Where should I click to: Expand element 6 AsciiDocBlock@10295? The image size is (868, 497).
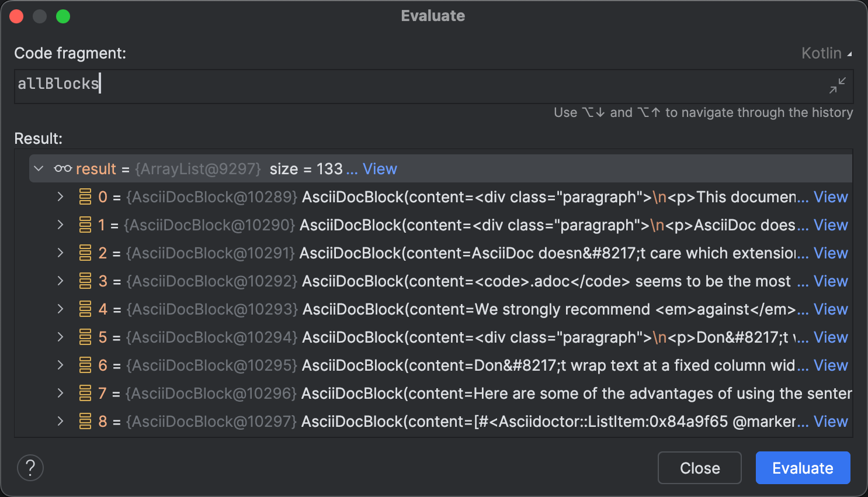(x=60, y=365)
